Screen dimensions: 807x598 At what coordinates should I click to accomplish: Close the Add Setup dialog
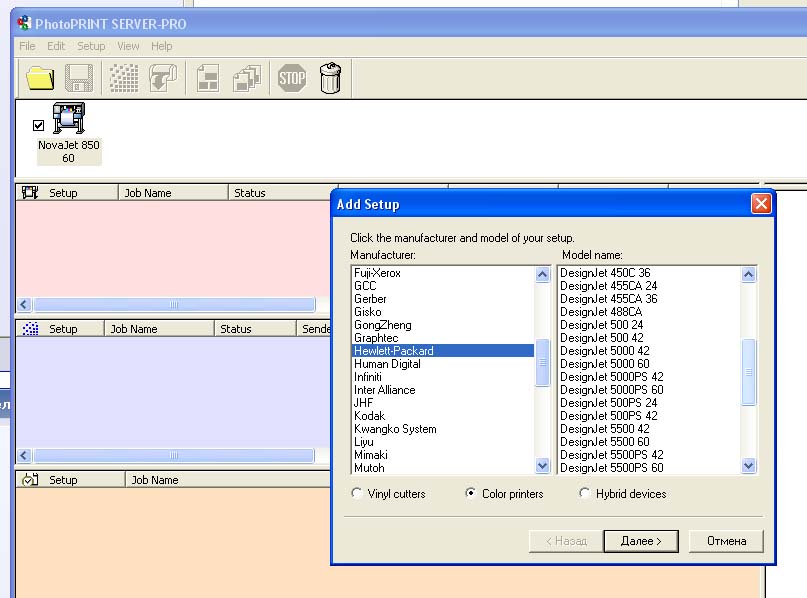[761, 203]
